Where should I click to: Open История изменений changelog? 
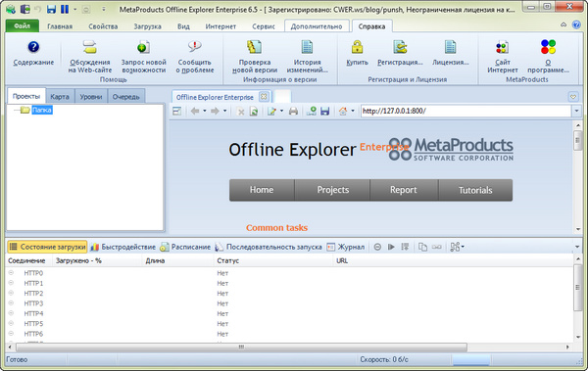point(307,56)
